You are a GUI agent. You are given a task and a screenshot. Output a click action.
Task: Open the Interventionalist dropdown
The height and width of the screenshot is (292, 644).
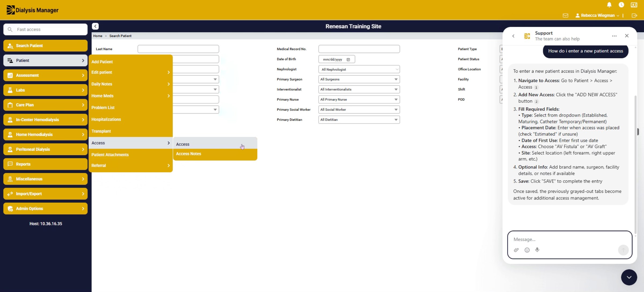point(359,90)
